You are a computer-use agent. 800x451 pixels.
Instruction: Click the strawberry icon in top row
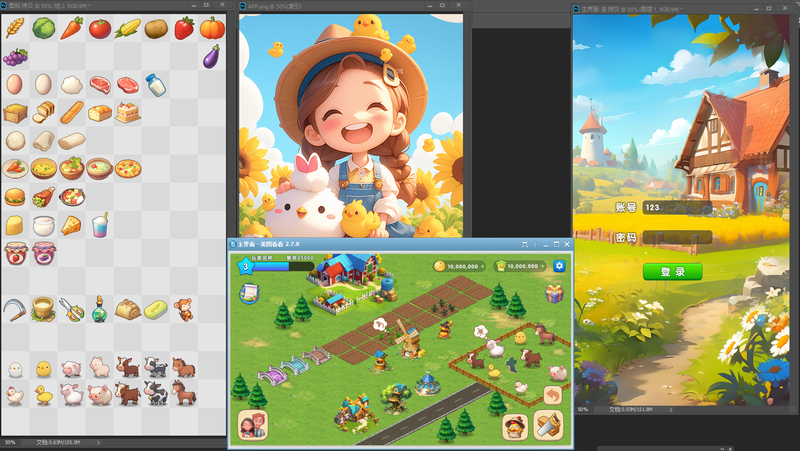pos(184,29)
